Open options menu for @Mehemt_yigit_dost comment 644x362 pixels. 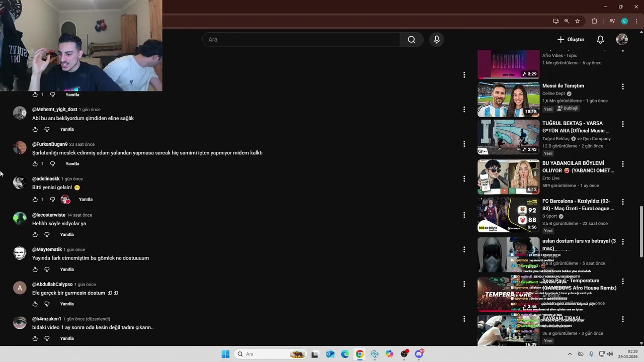[x=464, y=110]
